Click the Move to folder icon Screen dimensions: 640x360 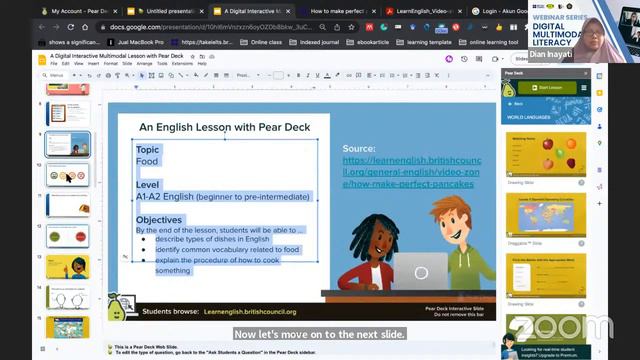(202, 56)
